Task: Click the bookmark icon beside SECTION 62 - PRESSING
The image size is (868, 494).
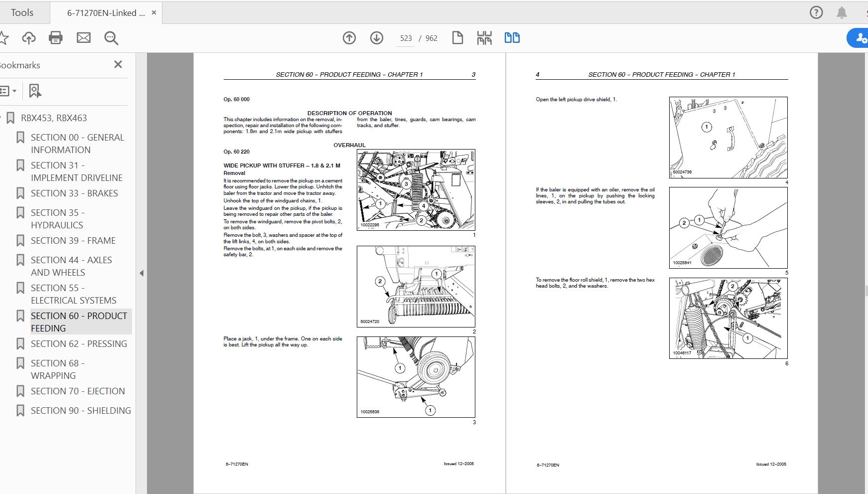Action: tap(20, 343)
